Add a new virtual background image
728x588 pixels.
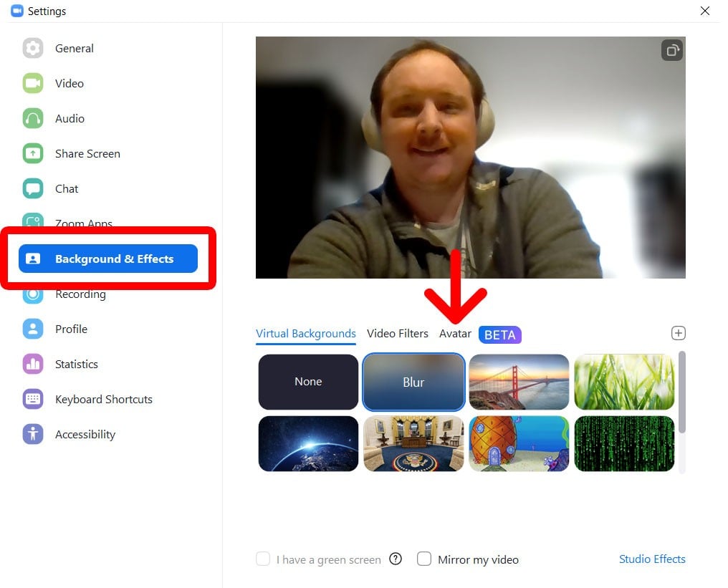click(x=678, y=333)
